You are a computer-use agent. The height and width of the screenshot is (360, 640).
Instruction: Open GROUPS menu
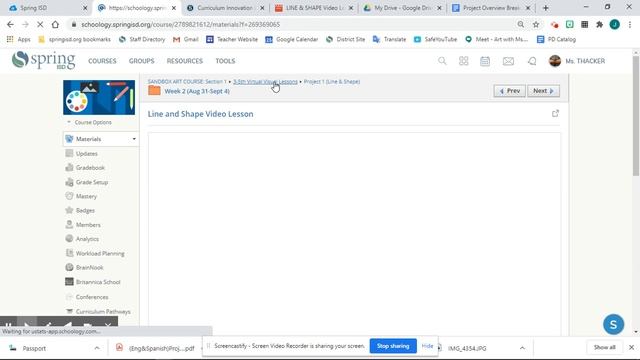[141, 61]
